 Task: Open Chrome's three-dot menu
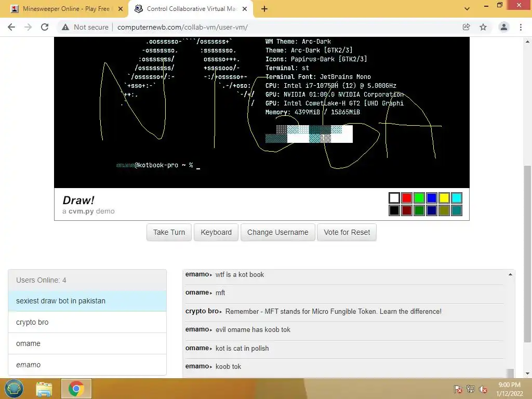[521, 27]
